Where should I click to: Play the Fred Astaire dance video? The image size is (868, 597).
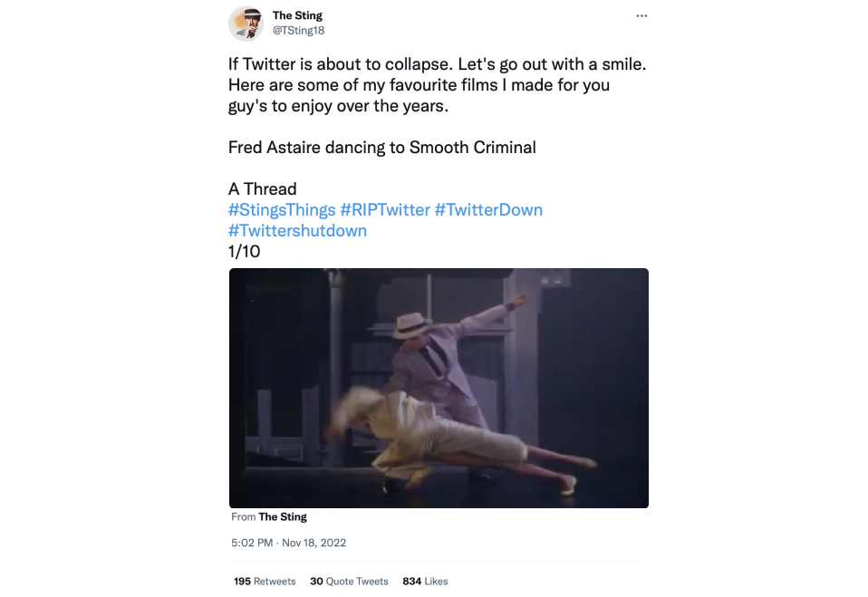point(439,388)
